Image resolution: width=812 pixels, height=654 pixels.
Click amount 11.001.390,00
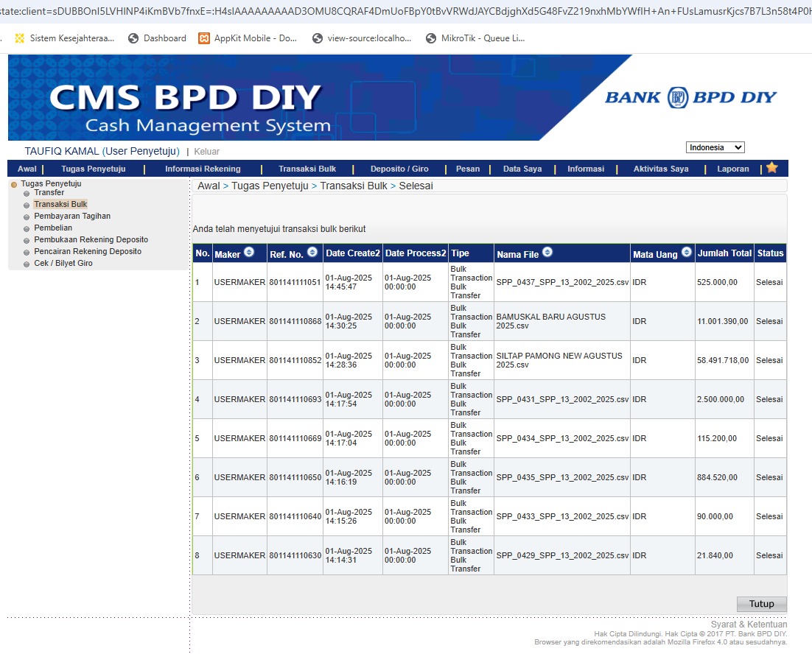click(x=722, y=321)
